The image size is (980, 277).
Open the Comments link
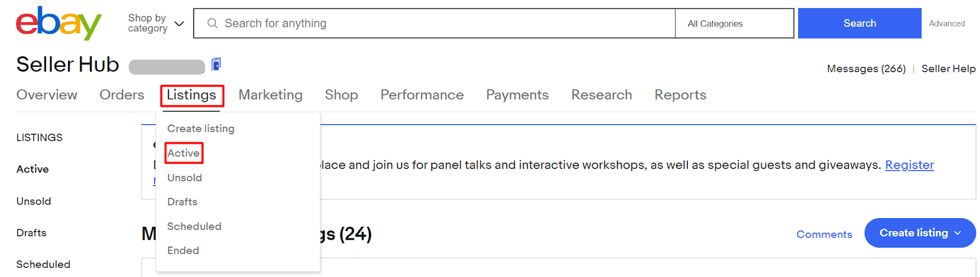pyautogui.click(x=824, y=234)
